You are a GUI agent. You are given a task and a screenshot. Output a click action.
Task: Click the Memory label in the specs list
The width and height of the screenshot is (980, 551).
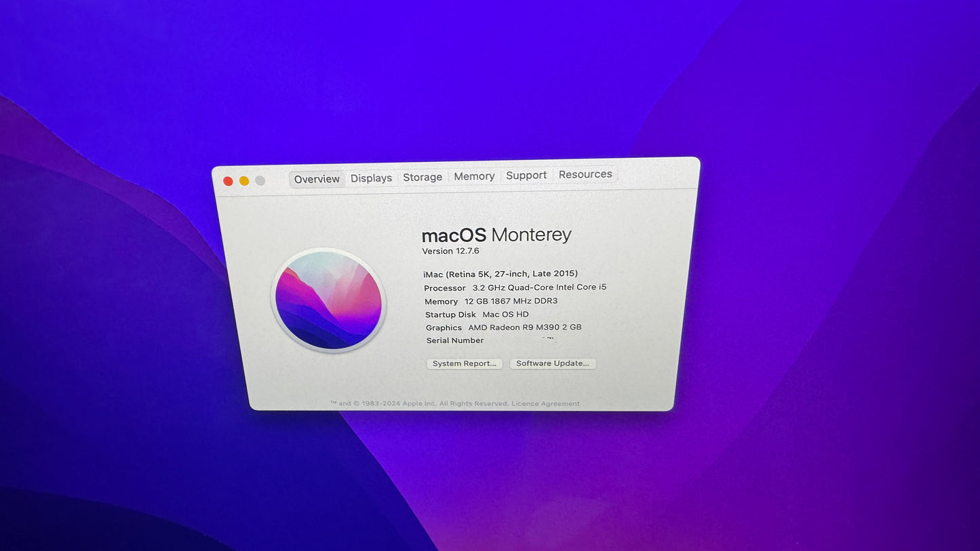click(442, 302)
